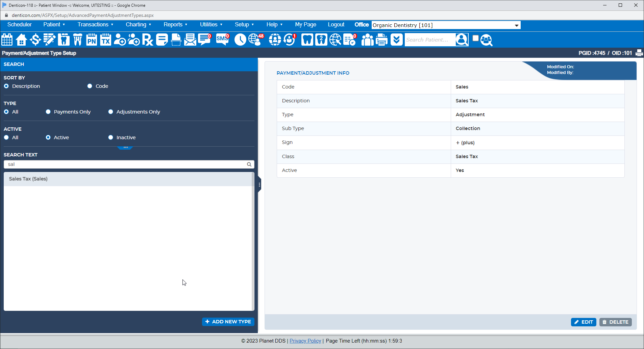Click the sticky note icon

(x=162, y=40)
